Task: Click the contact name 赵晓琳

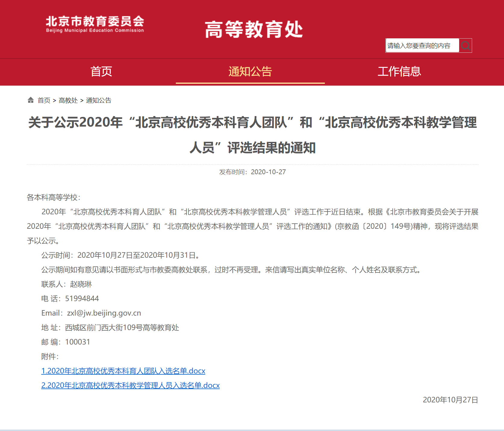Action: coord(81,284)
